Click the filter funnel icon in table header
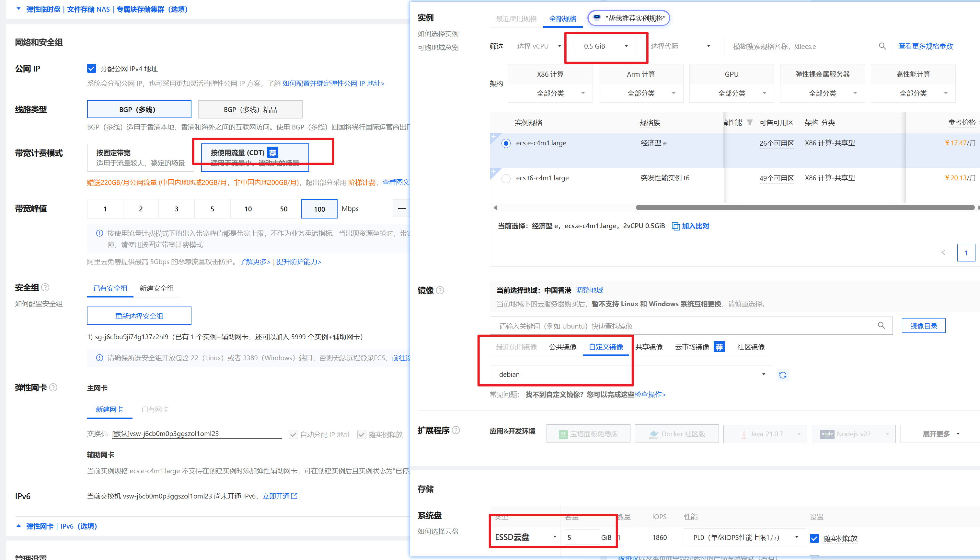The image size is (980, 560). point(749,122)
